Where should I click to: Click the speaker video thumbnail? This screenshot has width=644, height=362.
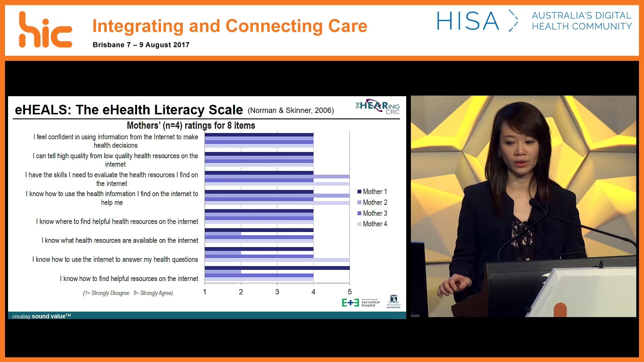pos(523,206)
